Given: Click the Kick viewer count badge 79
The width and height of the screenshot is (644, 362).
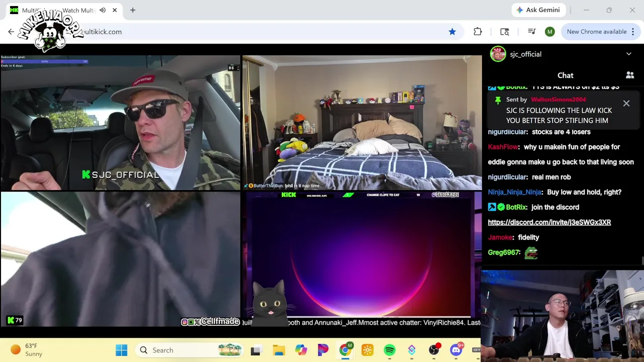Looking at the screenshot, I should pyautogui.click(x=15, y=320).
